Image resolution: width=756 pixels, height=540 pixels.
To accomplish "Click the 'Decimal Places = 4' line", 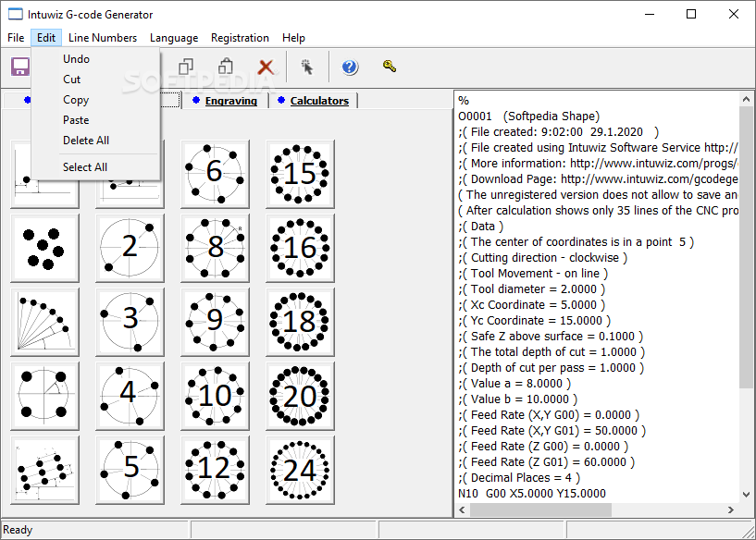I will 519,478.
